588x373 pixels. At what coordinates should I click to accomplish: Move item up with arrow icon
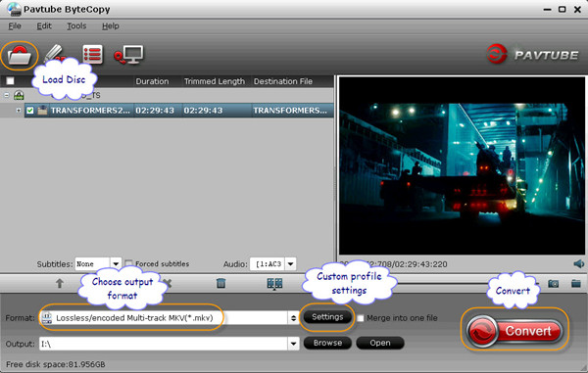click(x=60, y=284)
